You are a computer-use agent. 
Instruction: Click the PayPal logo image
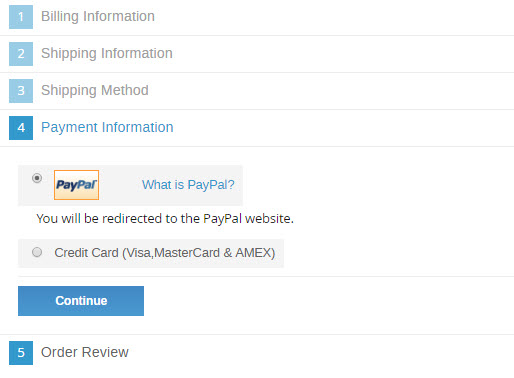(76, 185)
